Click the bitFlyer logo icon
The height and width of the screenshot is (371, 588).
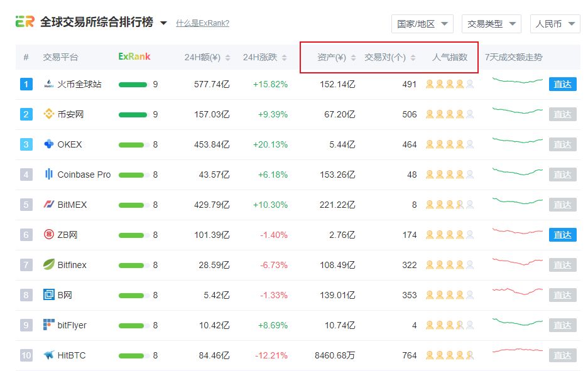49,325
